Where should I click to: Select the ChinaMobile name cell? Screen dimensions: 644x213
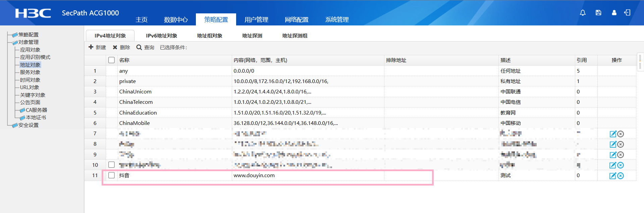174,123
